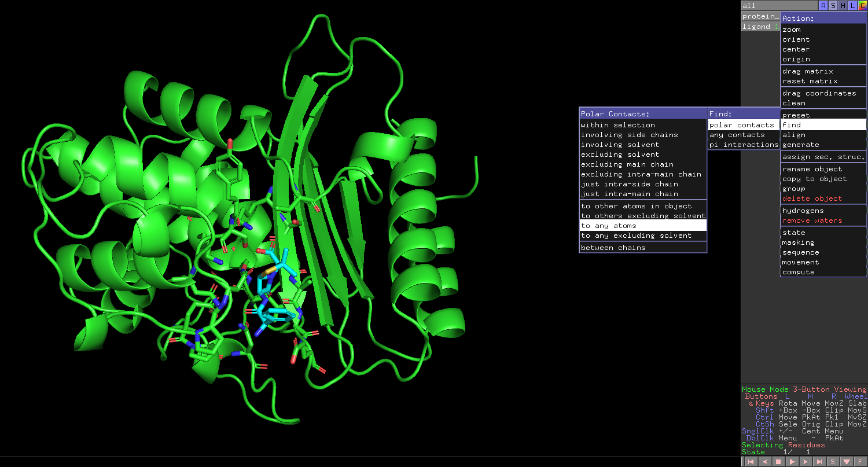
Task: Expand the 'sequence' submenu
Action: point(823,252)
